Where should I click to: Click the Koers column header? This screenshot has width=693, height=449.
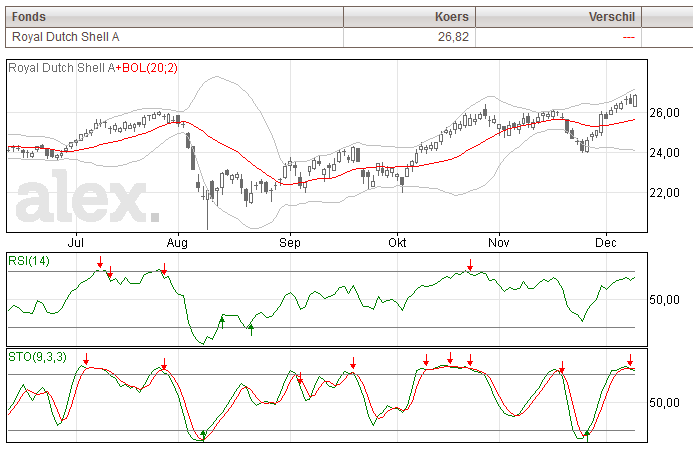pos(409,17)
